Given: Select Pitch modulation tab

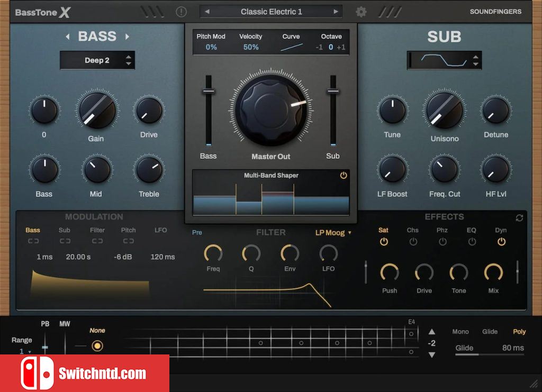Looking at the screenshot, I should click(x=128, y=230).
